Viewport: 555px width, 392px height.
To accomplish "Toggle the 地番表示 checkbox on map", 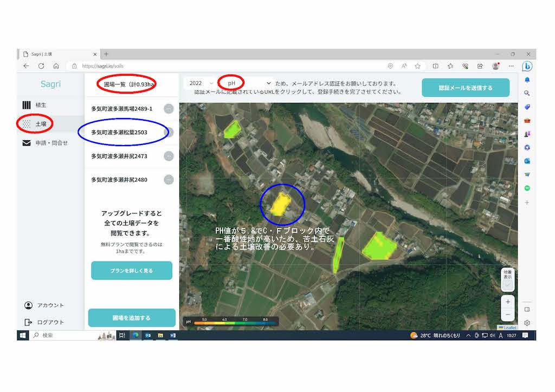I will pos(507,285).
